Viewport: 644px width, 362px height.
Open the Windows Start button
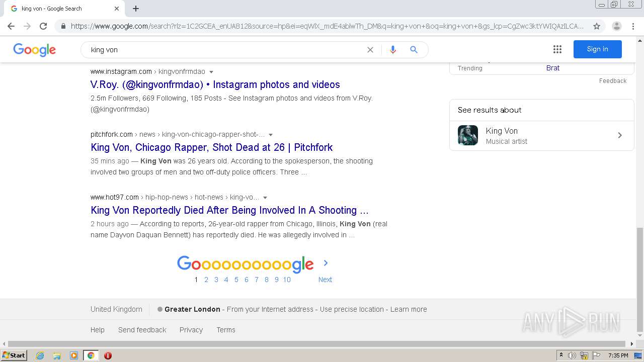[x=14, y=355]
